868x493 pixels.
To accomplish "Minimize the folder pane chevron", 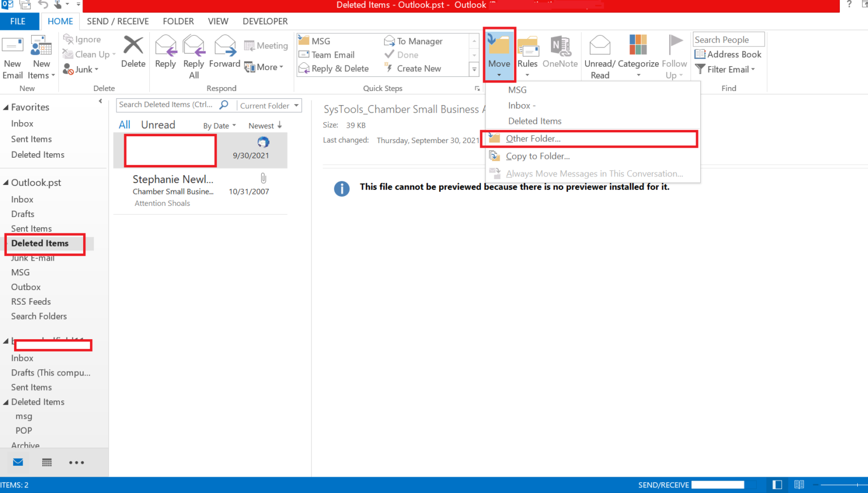I will tap(100, 101).
